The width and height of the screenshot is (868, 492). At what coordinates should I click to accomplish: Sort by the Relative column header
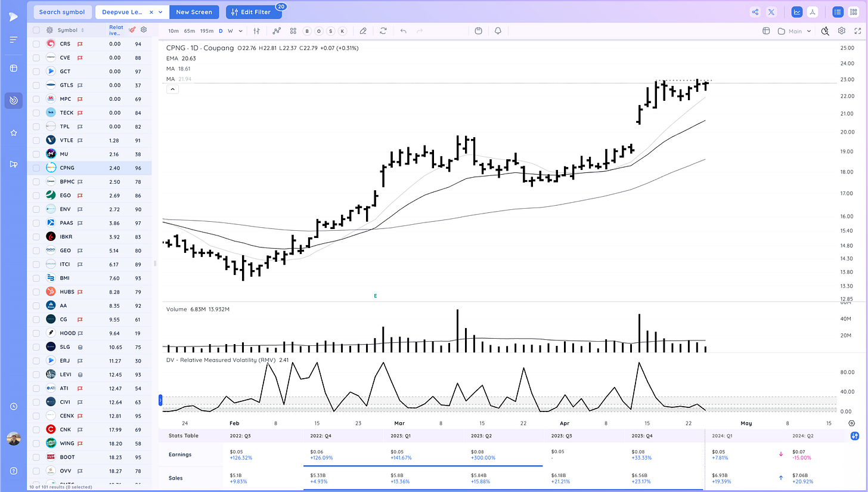pyautogui.click(x=116, y=30)
